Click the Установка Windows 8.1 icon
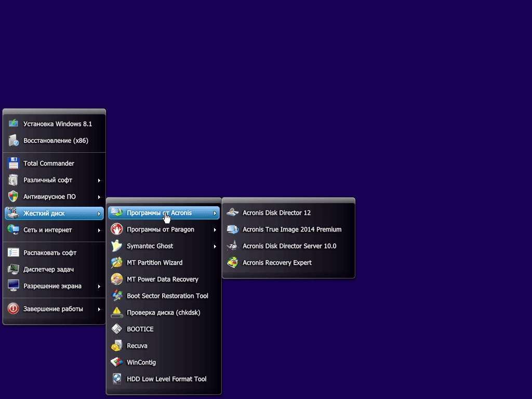Viewport: 532px width, 399px height. (x=13, y=124)
